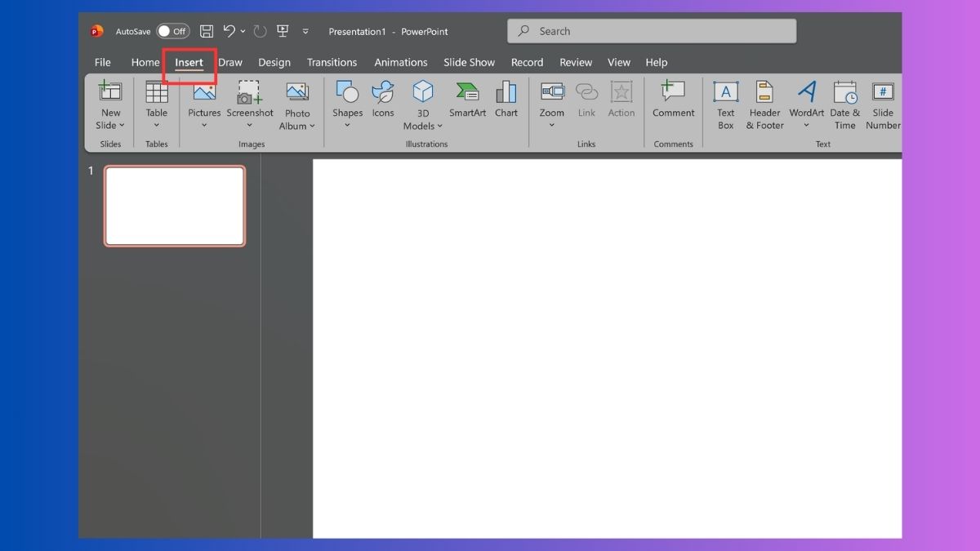Select slide 1 thumbnail
980x551 pixels.
point(175,206)
